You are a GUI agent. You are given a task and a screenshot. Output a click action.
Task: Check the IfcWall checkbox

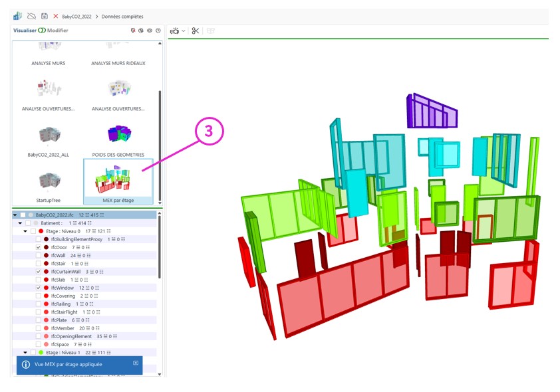click(x=39, y=255)
